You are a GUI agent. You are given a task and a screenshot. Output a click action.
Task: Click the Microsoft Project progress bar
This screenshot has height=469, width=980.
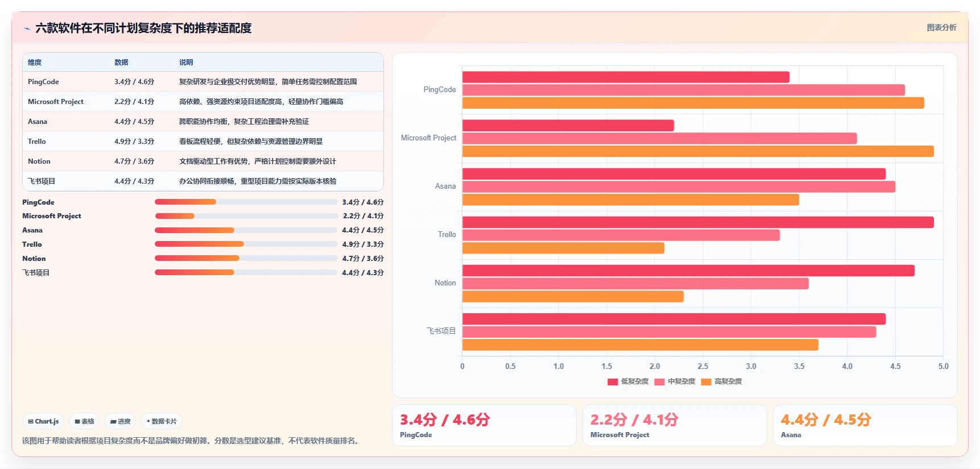[x=246, y=216]
